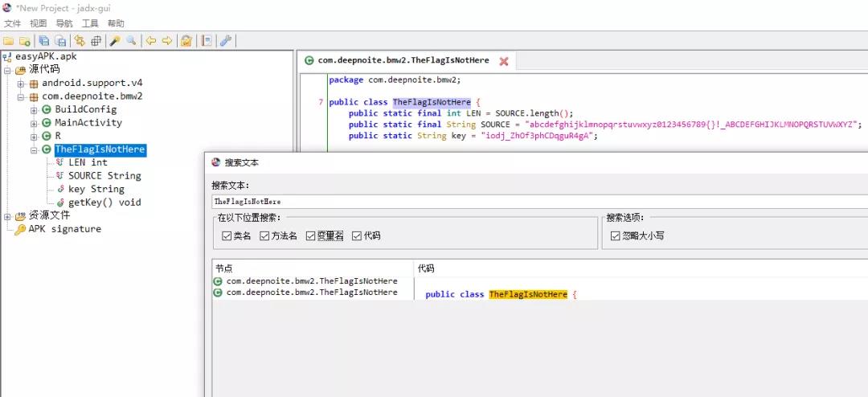Toggle the 忽略大小写 checkbox
Screen dimensions: 868x397
click(x=615, y=236)
